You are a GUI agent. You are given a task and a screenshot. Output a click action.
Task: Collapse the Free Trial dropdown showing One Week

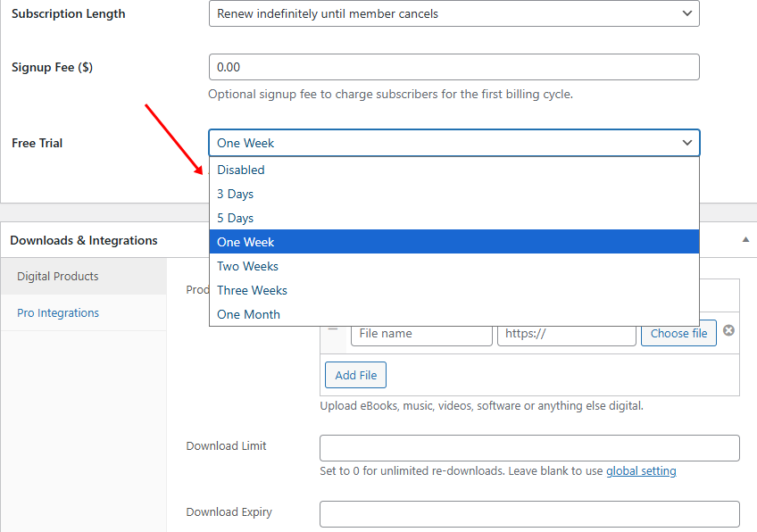coord(453,143)
